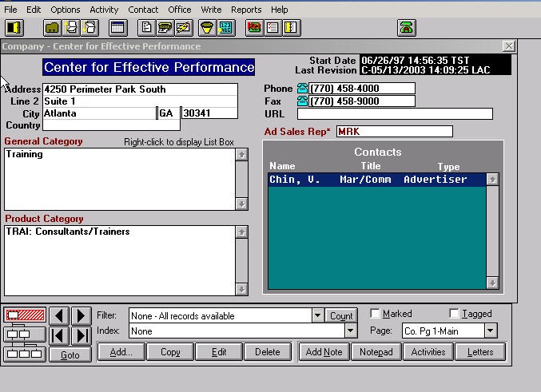Open the File menu
541x392 pixels.
(x=10, y=10)
